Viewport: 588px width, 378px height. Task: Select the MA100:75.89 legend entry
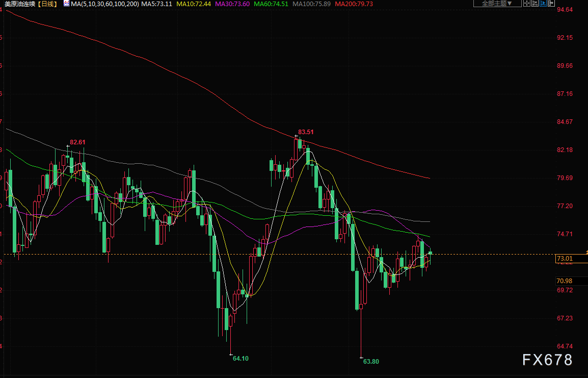pyautogui.click(x=311, y=4)
